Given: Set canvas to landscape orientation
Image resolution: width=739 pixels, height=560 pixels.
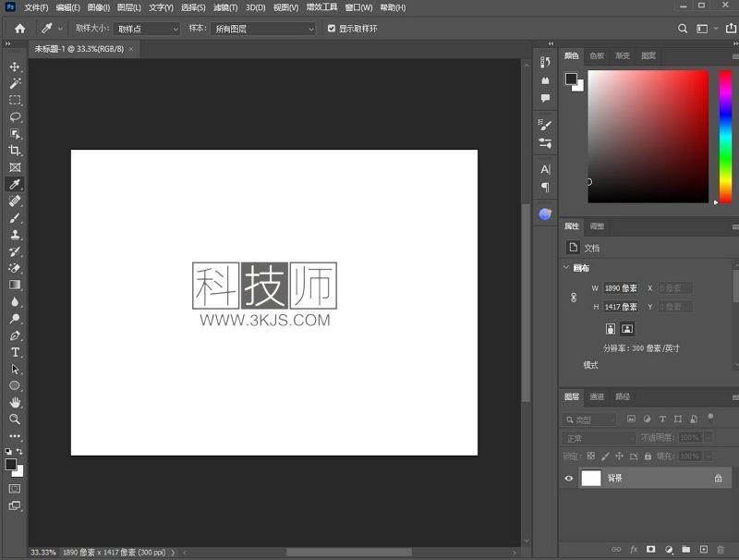Looking at the screenshot, I should coord(627,329).
